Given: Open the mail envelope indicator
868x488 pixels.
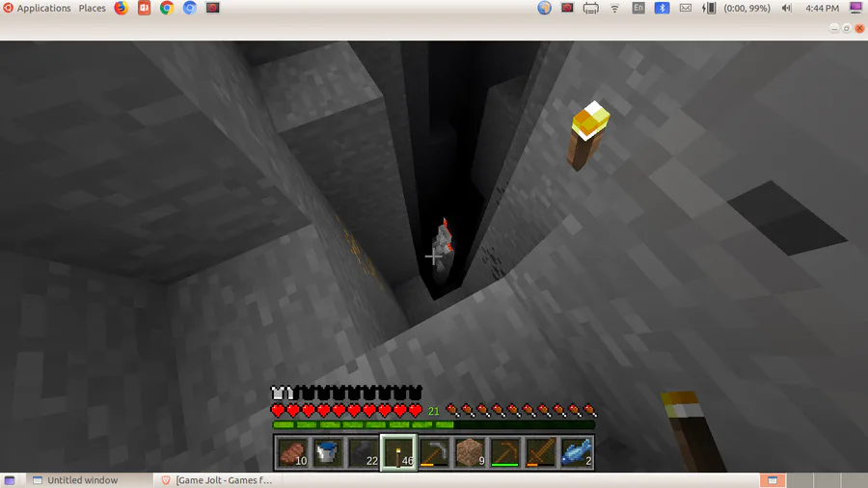Looking at the screenshot, I should (x=686, y=8).
